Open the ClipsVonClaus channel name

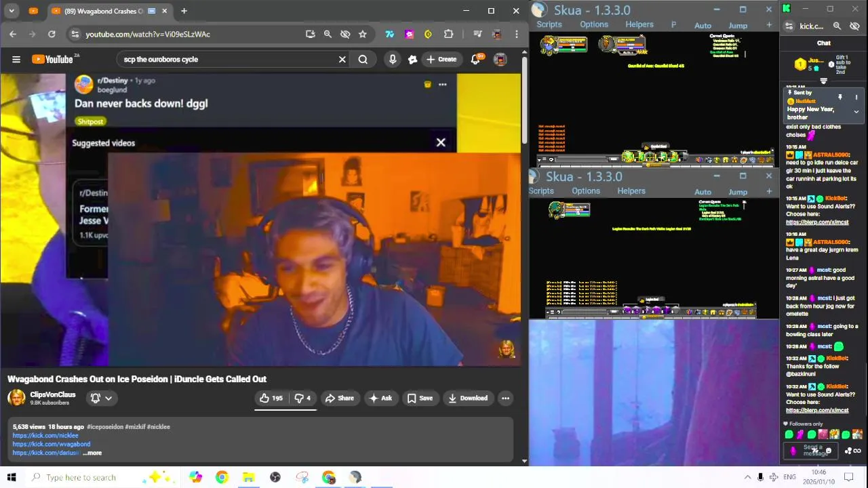tap(53, 394)
